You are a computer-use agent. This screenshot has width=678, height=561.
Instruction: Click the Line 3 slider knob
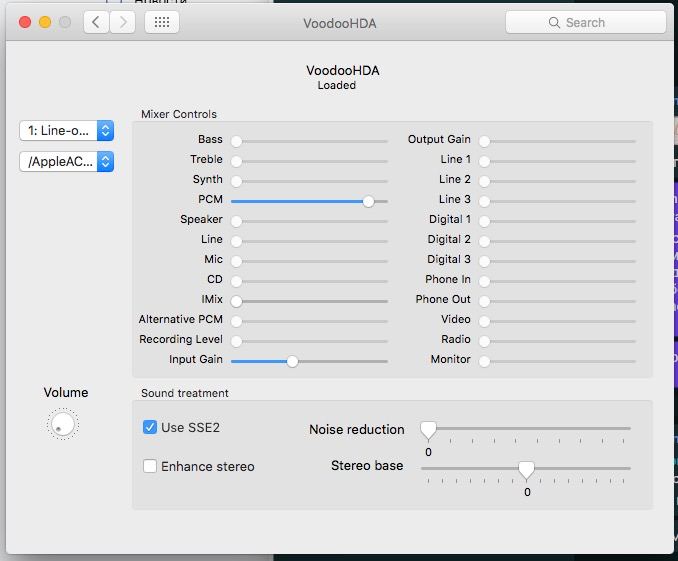[x=484, y=202]
